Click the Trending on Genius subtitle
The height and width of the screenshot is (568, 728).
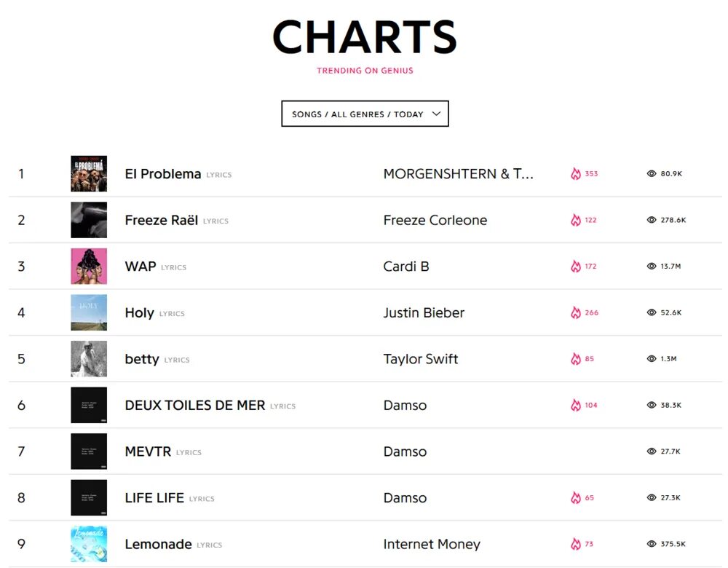tap(365, 71)
